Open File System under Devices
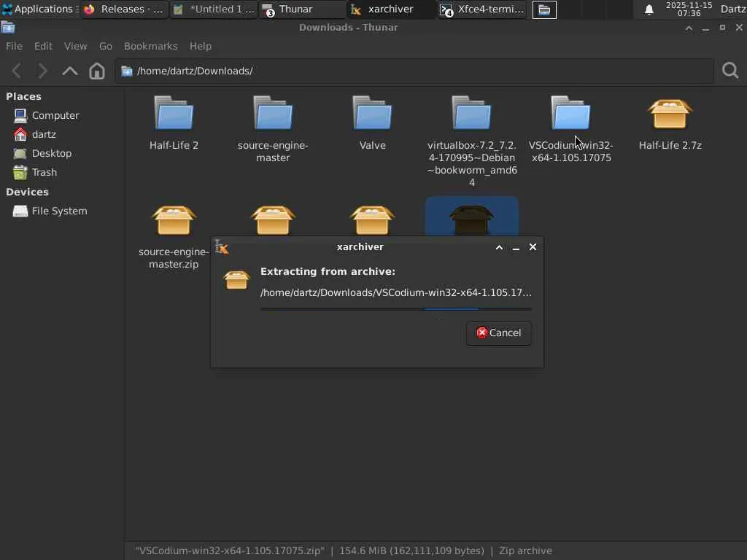Viewport: 747px width, 560px height. [x=50, y=211]
